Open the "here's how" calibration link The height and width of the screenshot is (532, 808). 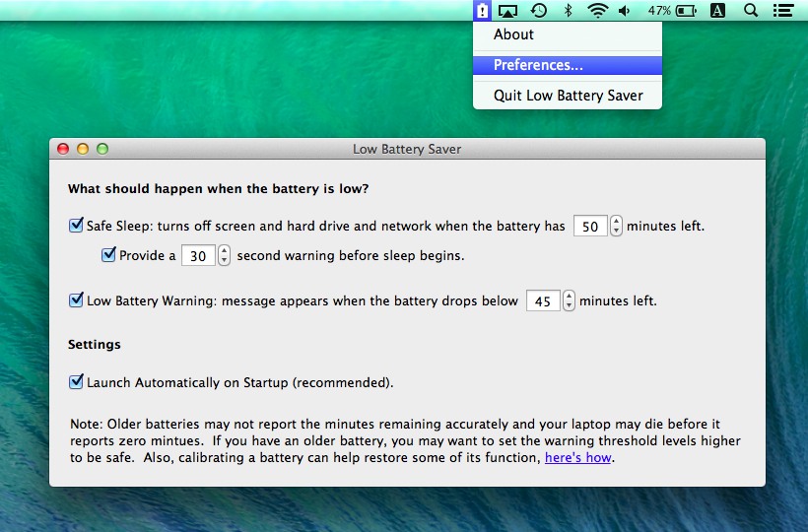click(578, 458)
